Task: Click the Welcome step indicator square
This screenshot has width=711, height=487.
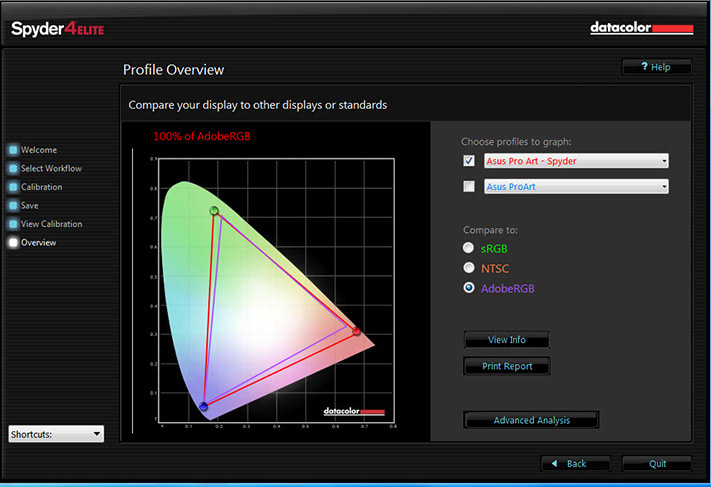Action: 13,150
